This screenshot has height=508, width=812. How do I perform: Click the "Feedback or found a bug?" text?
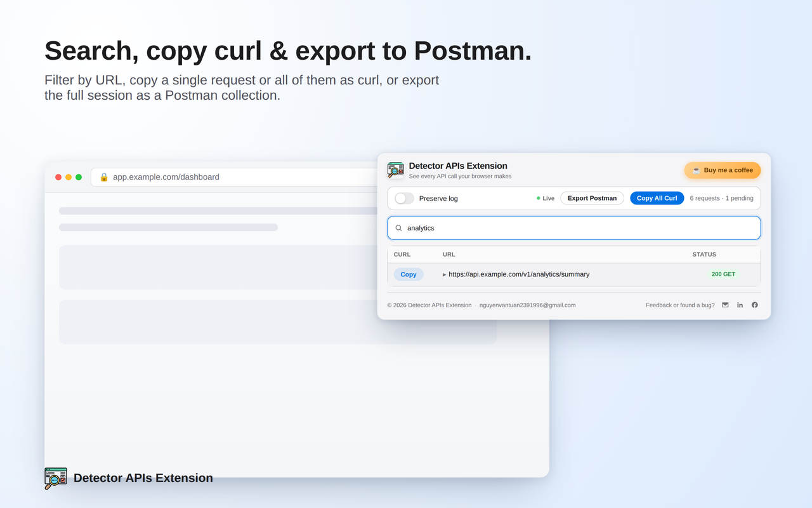680,305
